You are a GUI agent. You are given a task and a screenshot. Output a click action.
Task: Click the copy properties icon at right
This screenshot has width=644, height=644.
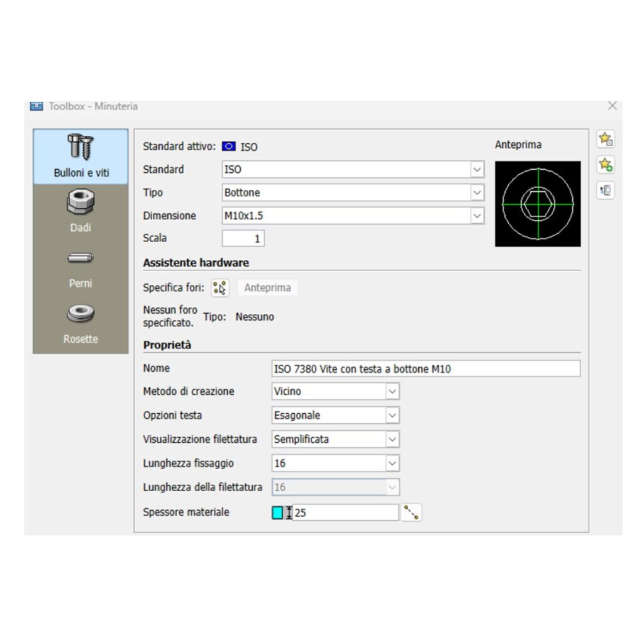[x=606, y=191]
